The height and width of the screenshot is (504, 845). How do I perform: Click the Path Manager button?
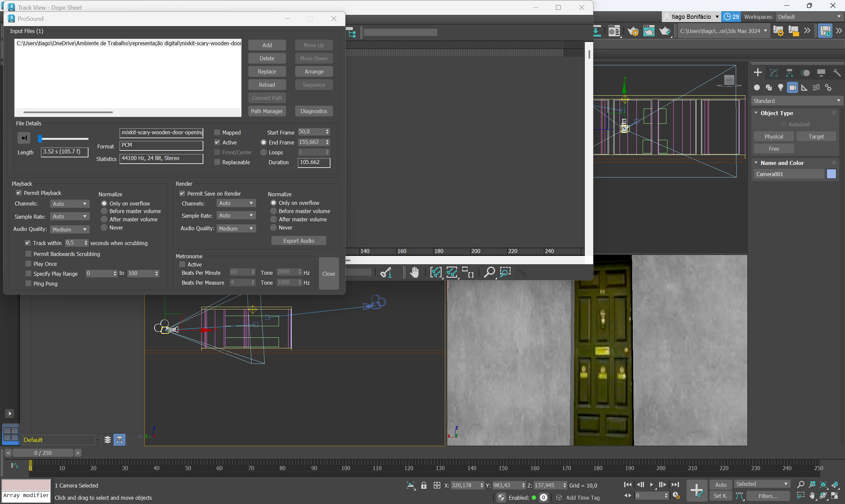(x=267, y=111)
